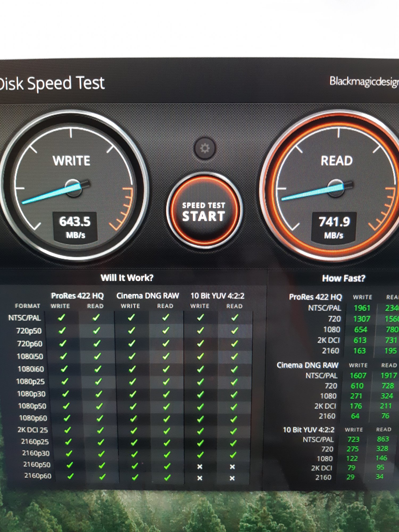Click 2160p25 Cinema DNG RAW write checkmark
Image resolution: width=399 pixels, height=532 pixels.
coord(134,442)
